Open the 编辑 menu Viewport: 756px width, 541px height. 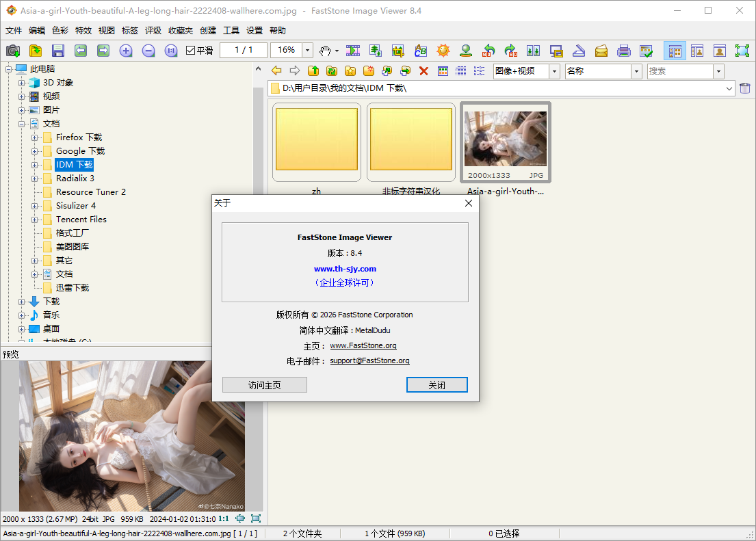point(37,30)
